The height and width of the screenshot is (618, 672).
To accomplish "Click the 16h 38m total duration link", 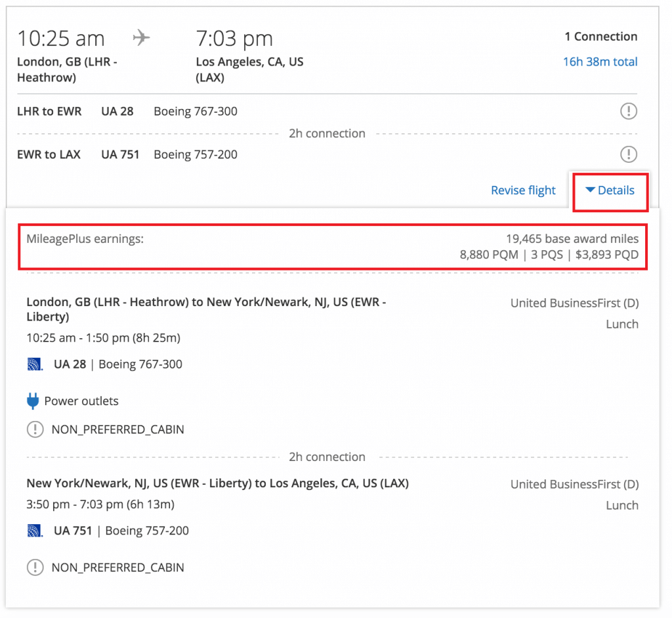I will click(600, 62).
